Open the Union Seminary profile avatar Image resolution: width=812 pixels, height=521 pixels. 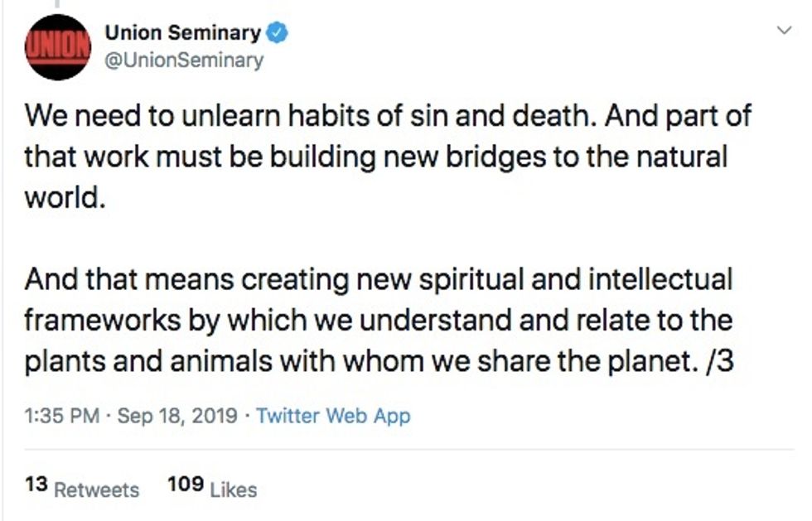pyautogui.click(x=57, y=47)
